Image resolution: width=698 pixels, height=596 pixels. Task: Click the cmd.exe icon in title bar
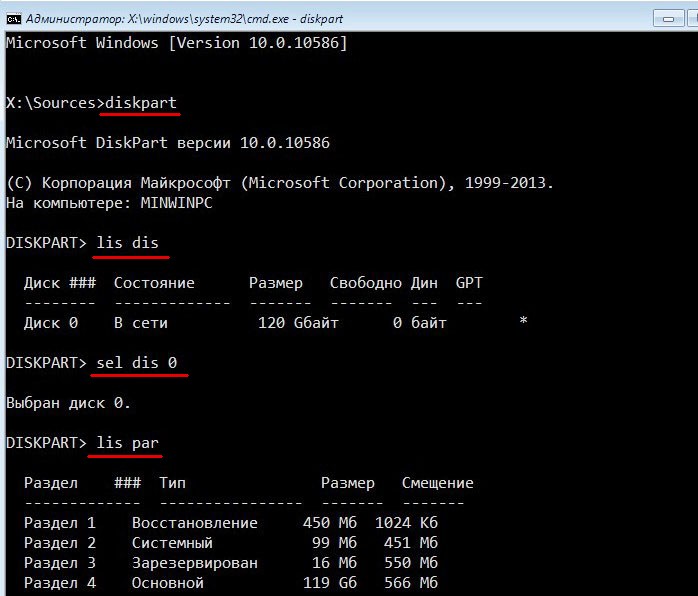coord(14,19)
